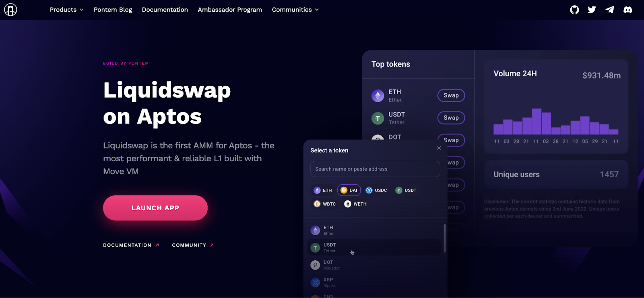Click Swap for DOT in Top tokens
The width and height of the screenshot is (644, 298).
(x=451, y=140)
